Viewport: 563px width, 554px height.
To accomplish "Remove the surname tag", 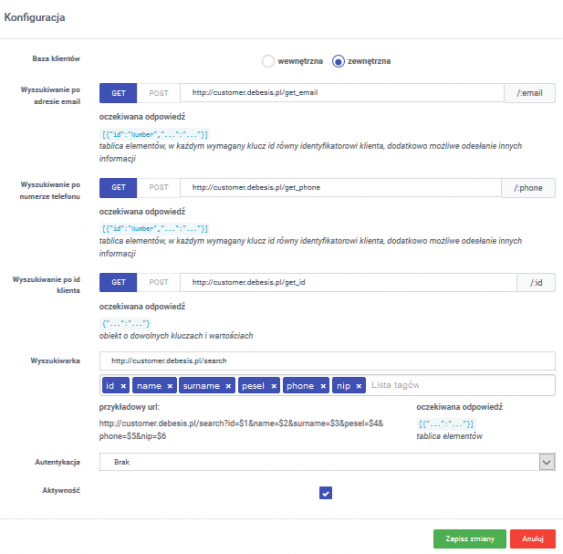I will (x=228, y=386).
